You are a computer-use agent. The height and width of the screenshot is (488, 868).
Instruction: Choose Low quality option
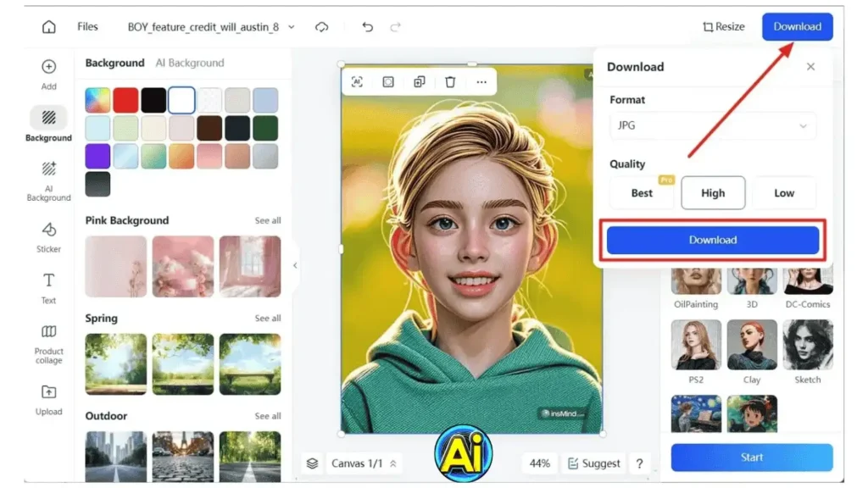click(x=783, y=193)
